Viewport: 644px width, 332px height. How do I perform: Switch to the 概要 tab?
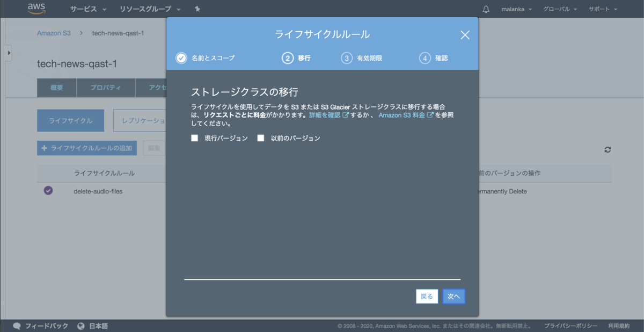57,88
